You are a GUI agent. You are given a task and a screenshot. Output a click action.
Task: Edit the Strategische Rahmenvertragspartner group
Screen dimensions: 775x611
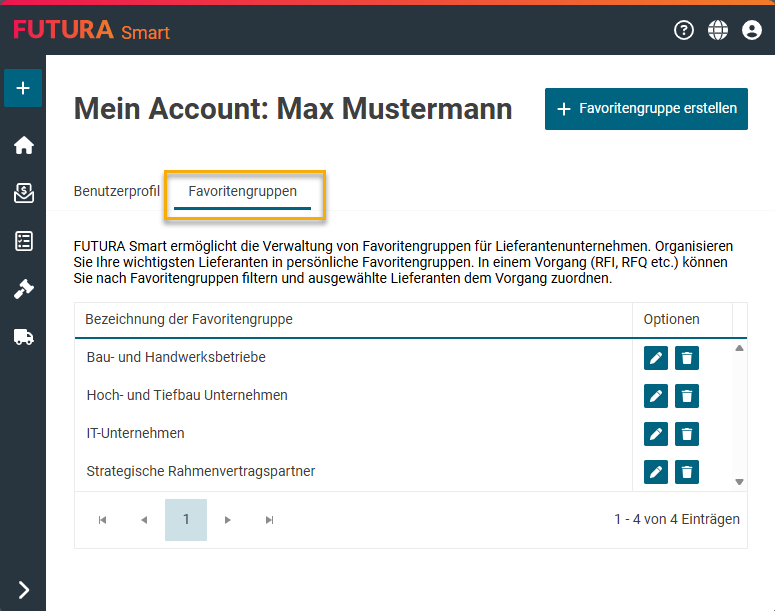click(x=656, y=472)
